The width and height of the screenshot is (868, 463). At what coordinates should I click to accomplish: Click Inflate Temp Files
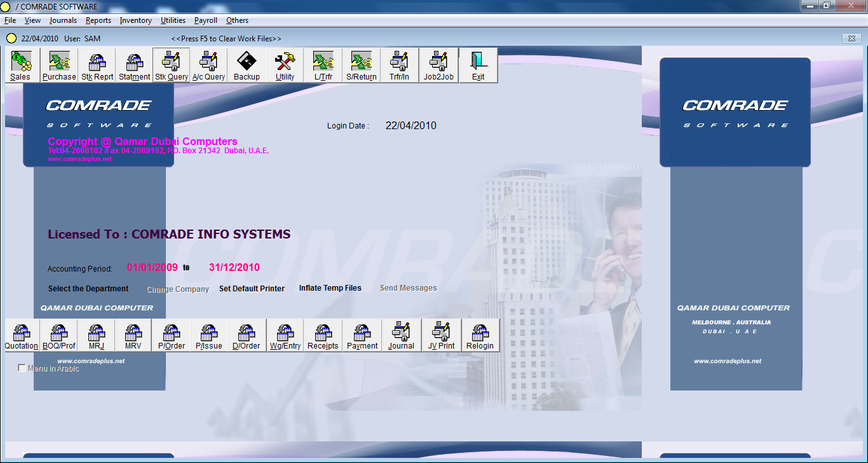point(330,287)
